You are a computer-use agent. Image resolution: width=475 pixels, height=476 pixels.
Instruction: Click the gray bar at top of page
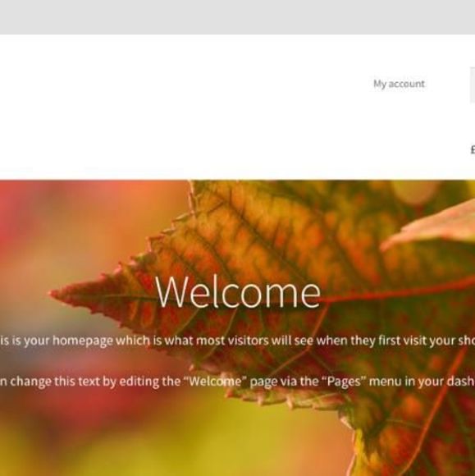(237, 17)
